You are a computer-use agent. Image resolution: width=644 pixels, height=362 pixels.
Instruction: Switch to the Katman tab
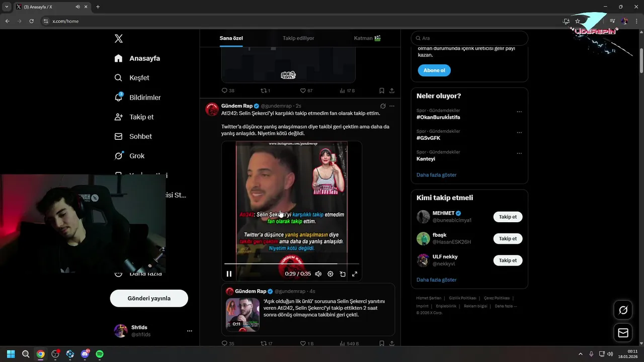(x=367, y=38)
